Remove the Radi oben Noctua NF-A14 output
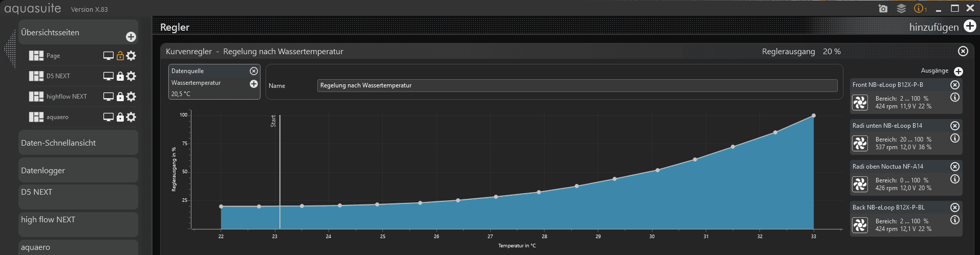The width and height of the screenshot is (980, 255). tap(955, 167)
